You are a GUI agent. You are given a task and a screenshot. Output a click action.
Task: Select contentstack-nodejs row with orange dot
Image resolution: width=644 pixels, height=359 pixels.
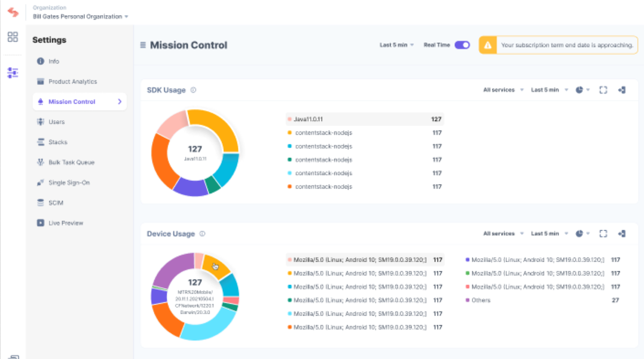[x=365, y=186]
